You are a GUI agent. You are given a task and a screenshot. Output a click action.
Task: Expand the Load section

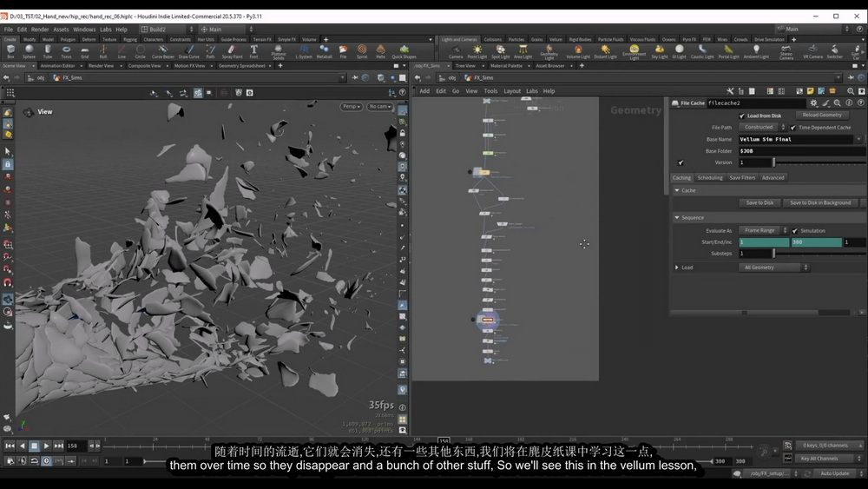click(x=677, y=268)
